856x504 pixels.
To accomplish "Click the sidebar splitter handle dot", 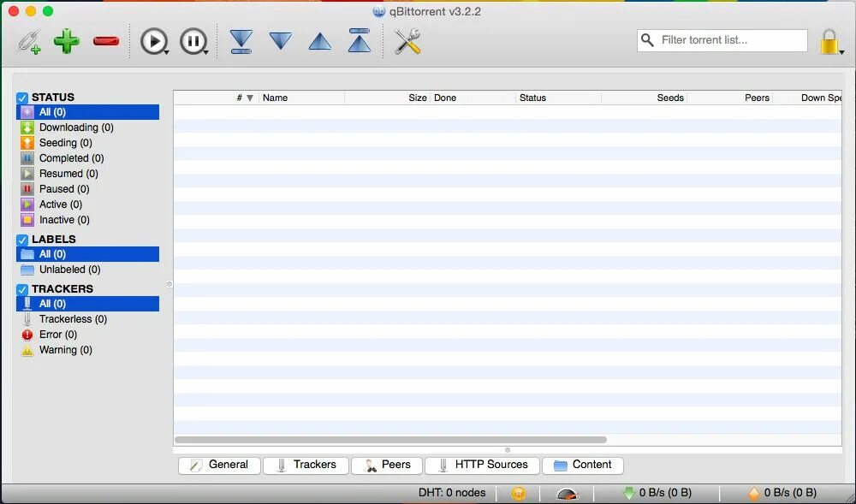I will [169, 284].
